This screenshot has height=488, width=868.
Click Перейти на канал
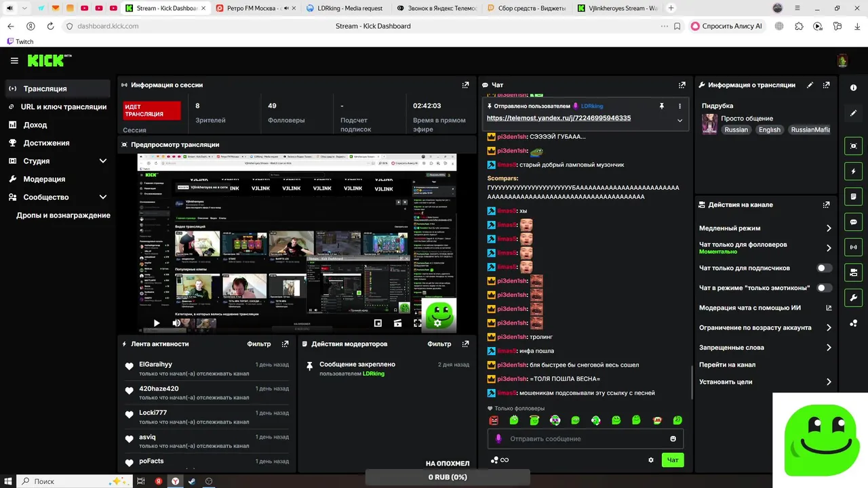[x=727, y=365]
